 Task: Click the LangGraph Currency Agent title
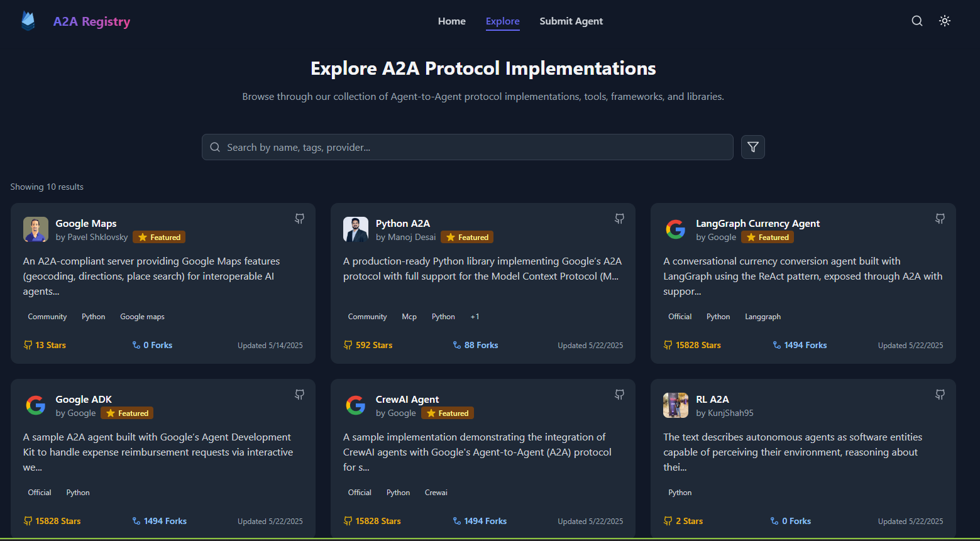[757, 224]
